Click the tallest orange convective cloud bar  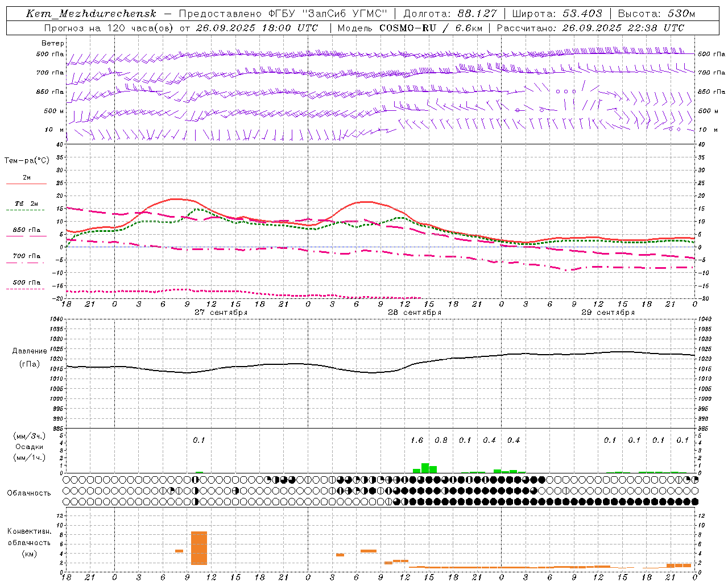[199, 548]
